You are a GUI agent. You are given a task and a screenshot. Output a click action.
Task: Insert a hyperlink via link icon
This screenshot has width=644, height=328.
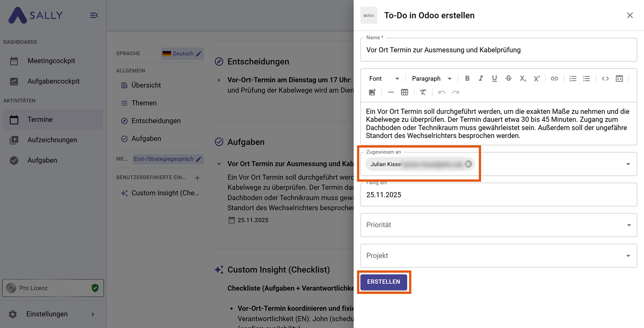tap(554, 78)
